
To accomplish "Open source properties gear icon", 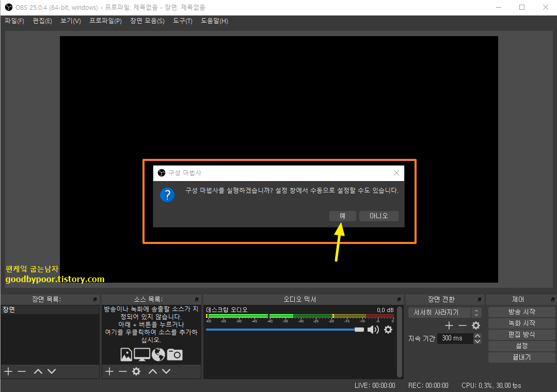I will click(x=136, y=371).
